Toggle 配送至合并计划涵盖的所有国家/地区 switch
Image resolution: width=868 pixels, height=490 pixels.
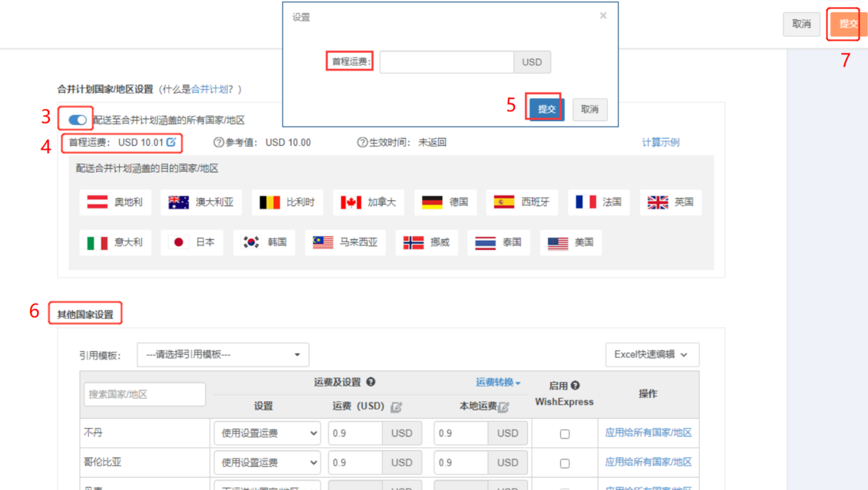pyautogui.click(x=78, y=120)
